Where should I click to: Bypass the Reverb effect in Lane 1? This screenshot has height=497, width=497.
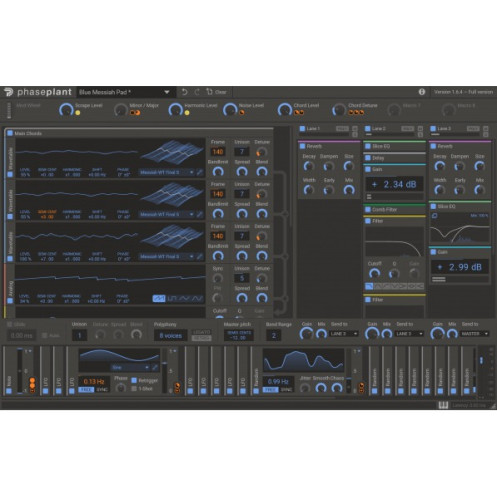[x=302, y=146]
